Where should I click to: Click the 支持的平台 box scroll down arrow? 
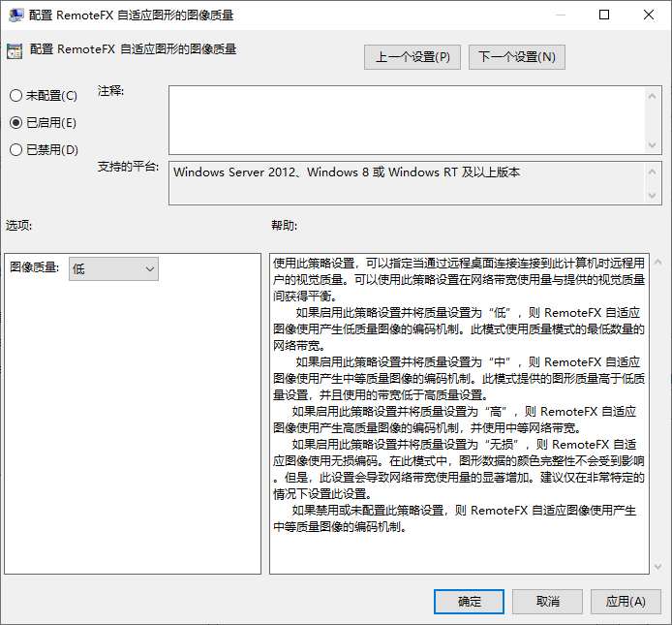coord(653,196)
